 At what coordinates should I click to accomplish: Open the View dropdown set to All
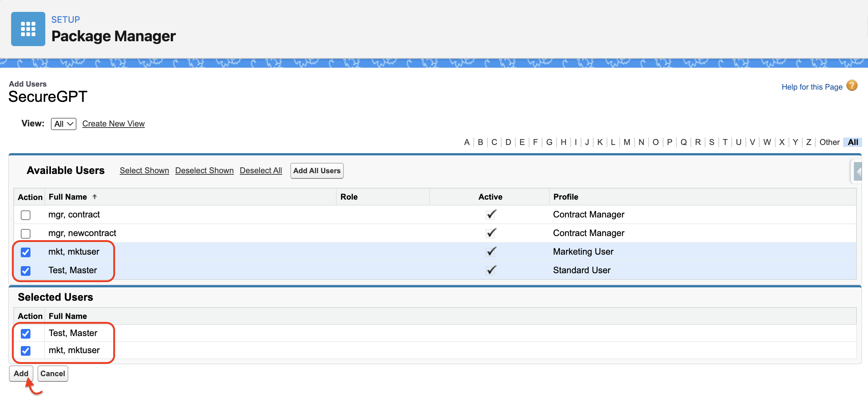(x=63, y=124)
